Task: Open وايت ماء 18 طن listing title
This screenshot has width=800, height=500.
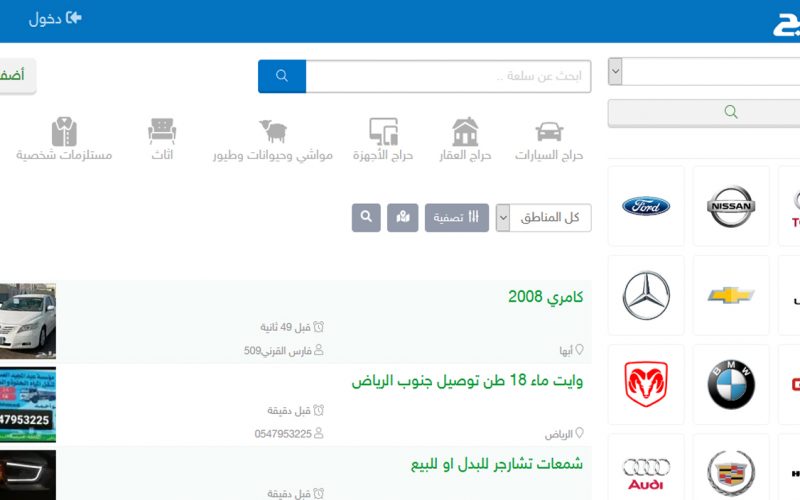Action: [x=467, y=381]
